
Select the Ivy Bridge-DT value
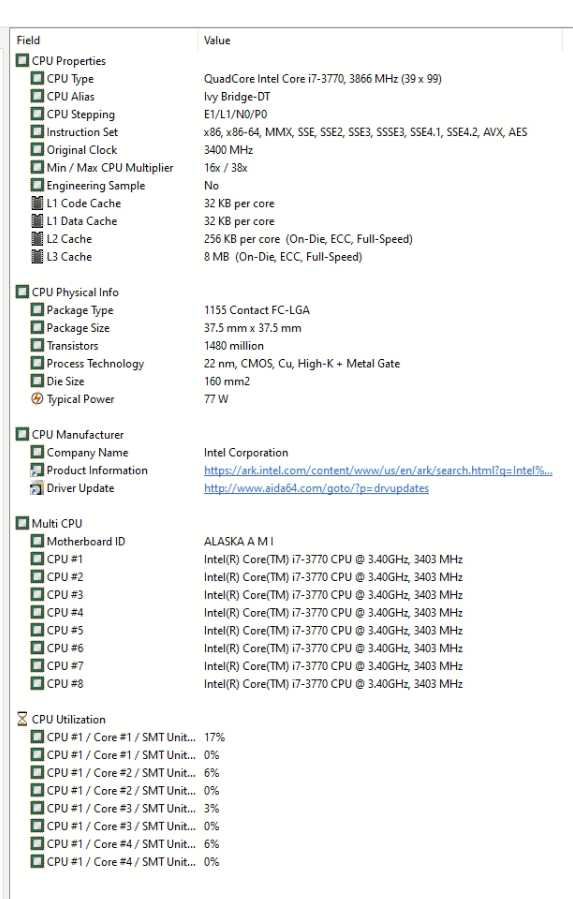click(x=237, y=96)
